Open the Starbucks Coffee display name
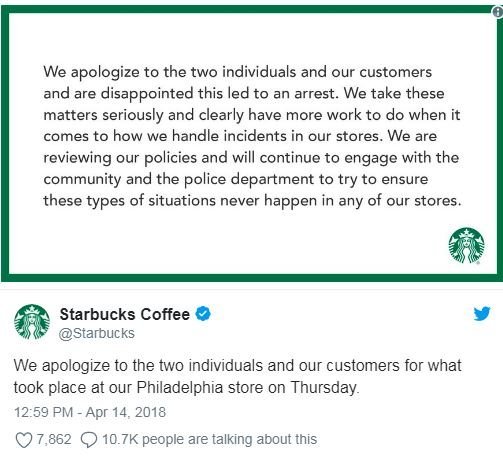This screenshot has width=503, height=461. click(125, 314)
